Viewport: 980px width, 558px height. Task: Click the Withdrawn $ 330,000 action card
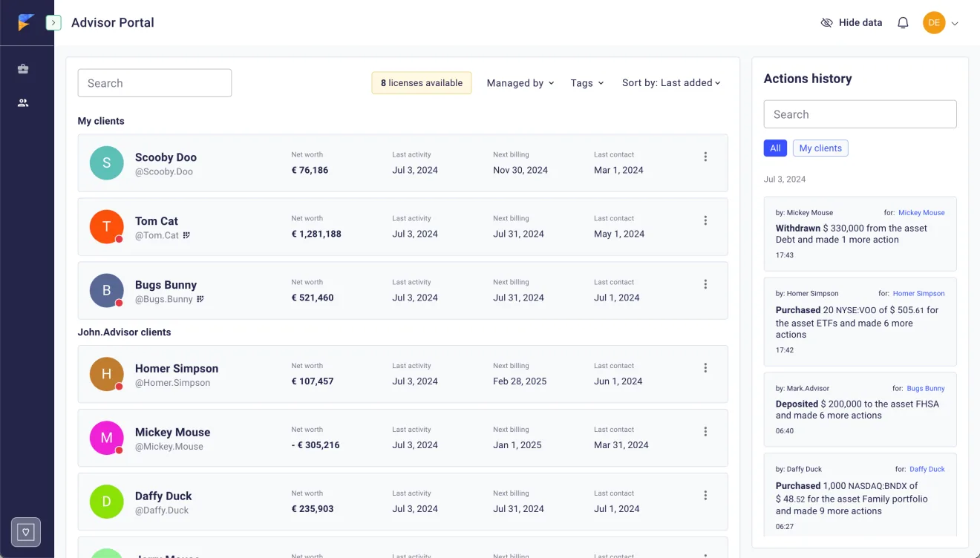pyautogui.click(x=860, y=234)
